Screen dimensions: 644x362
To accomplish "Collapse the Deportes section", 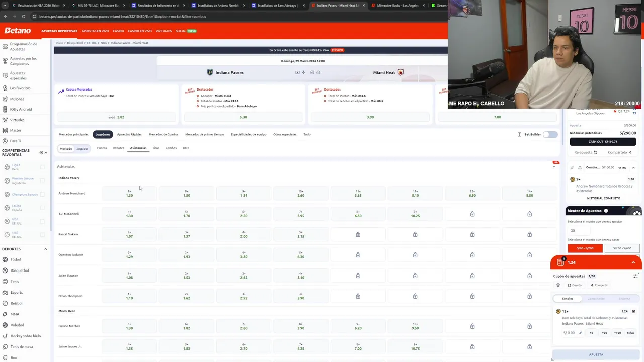I will point(46,249).
